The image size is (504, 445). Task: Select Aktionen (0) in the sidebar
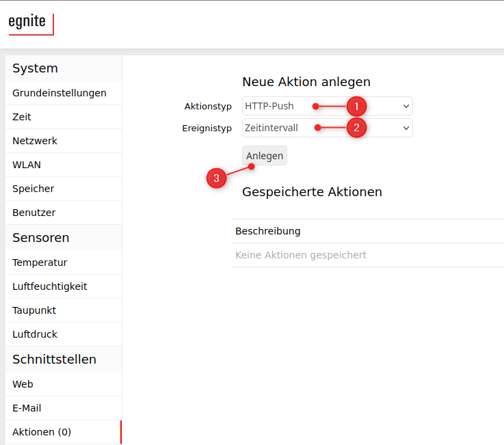tap(42, 432)
